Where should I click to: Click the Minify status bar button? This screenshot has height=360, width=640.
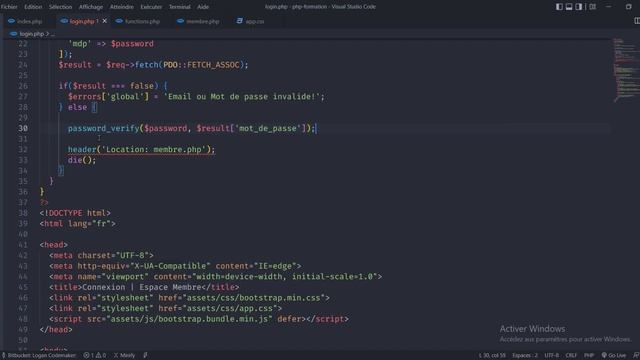tap(124, 355)
